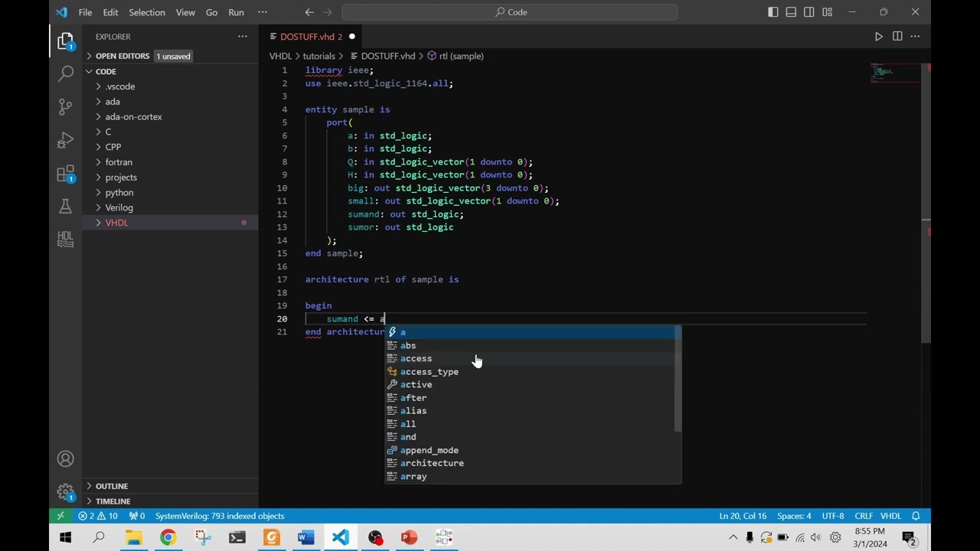Open PowerPoint from taskbar
The image size is (980, 551).
point(409,538)
